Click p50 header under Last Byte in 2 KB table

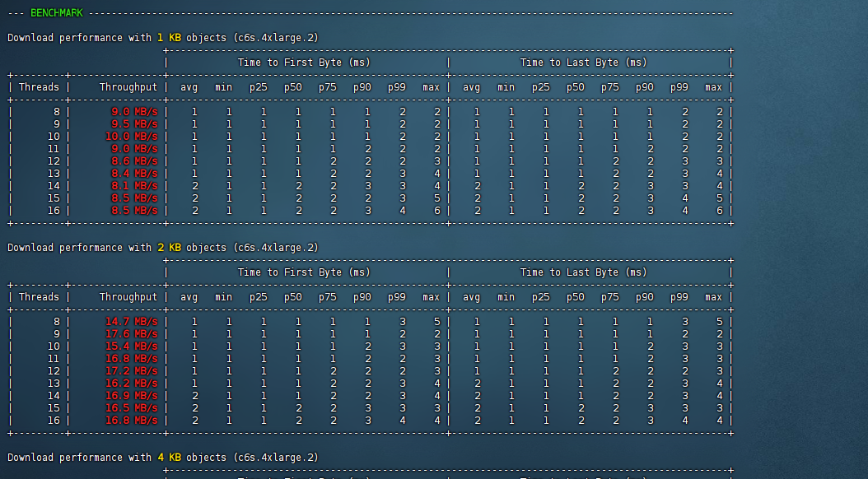575,298
